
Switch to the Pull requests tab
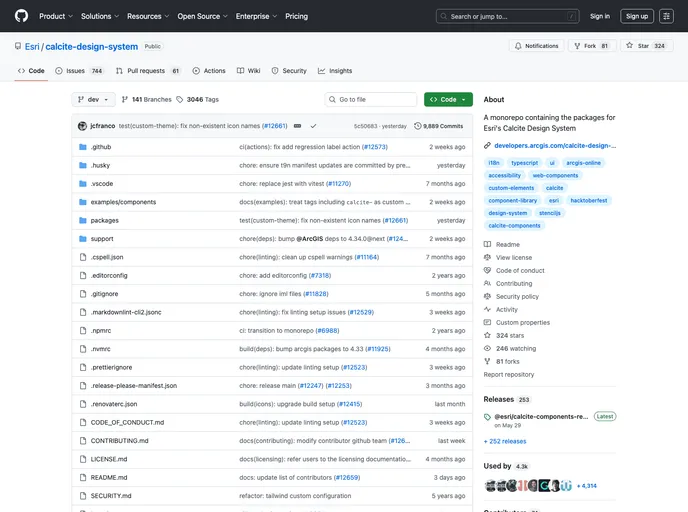pos(148,71)
